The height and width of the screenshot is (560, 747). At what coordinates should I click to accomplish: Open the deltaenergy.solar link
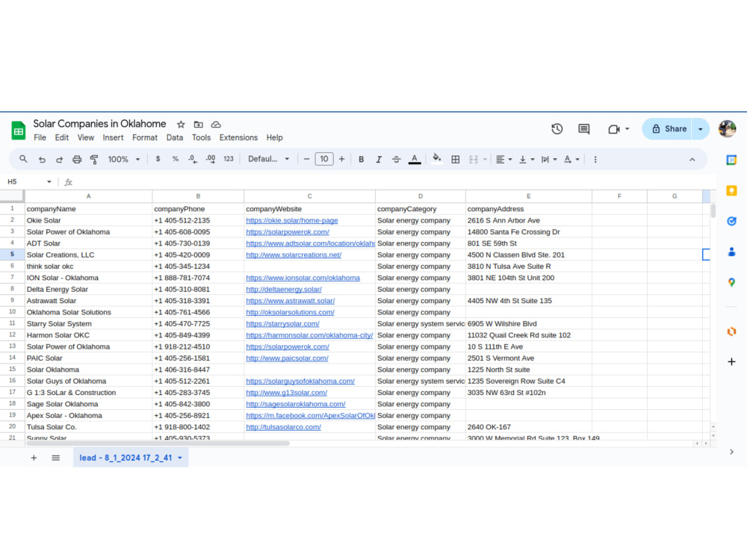[283, 290]
